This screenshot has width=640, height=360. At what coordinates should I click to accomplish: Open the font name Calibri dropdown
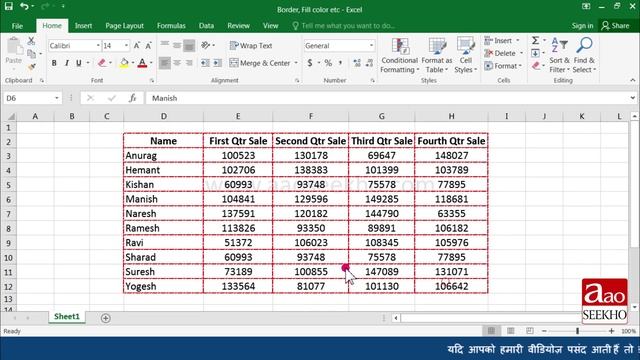click(98, 45)
